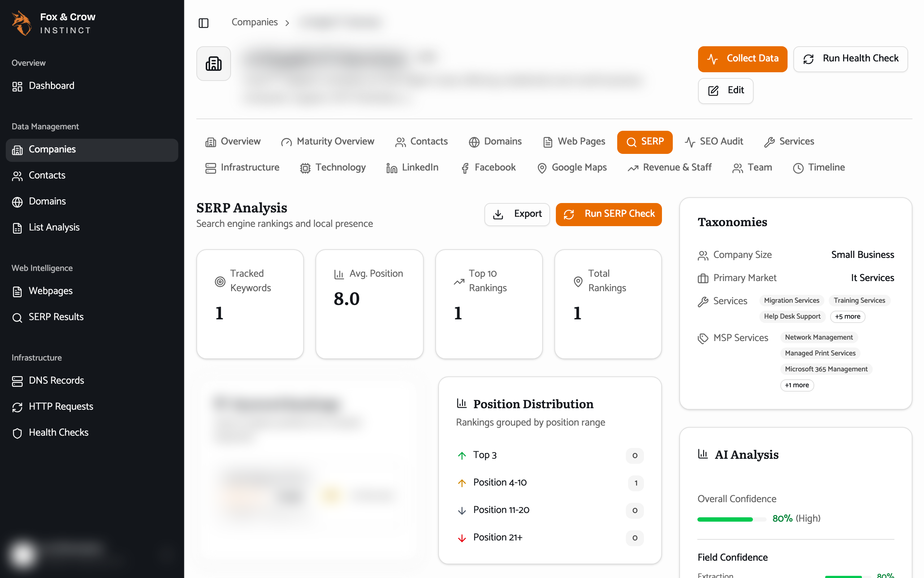Switch to the LinkedIn tab
924x578 pixels.
(412, 168)
